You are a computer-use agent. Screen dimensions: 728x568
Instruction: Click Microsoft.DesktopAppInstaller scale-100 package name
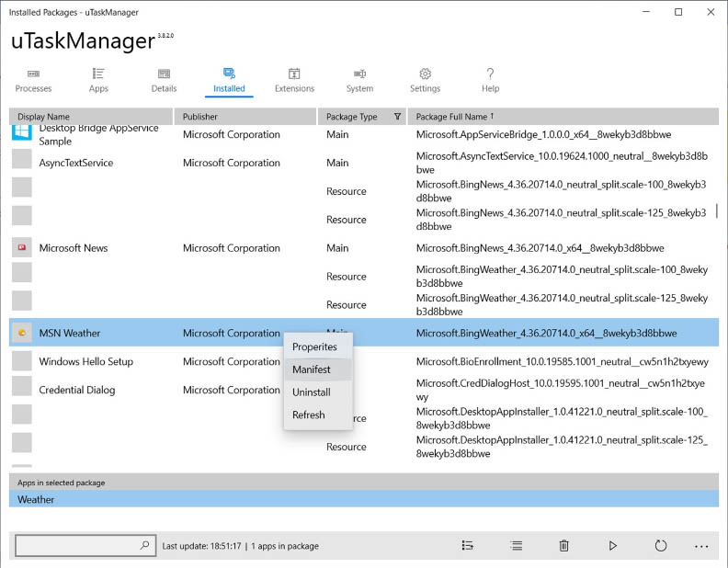coord(562,418)
